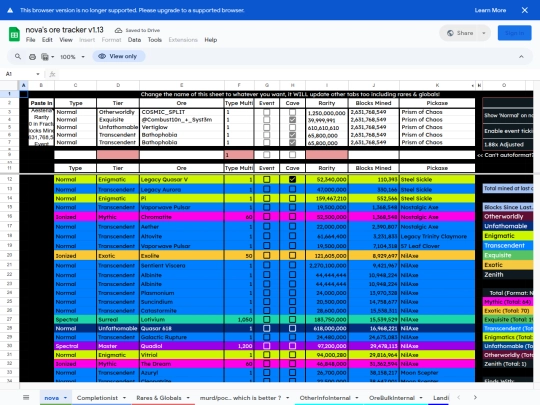540x405 pixels.
Task: Click the Saved to Drive cloud icon
Action: [118, 30]
